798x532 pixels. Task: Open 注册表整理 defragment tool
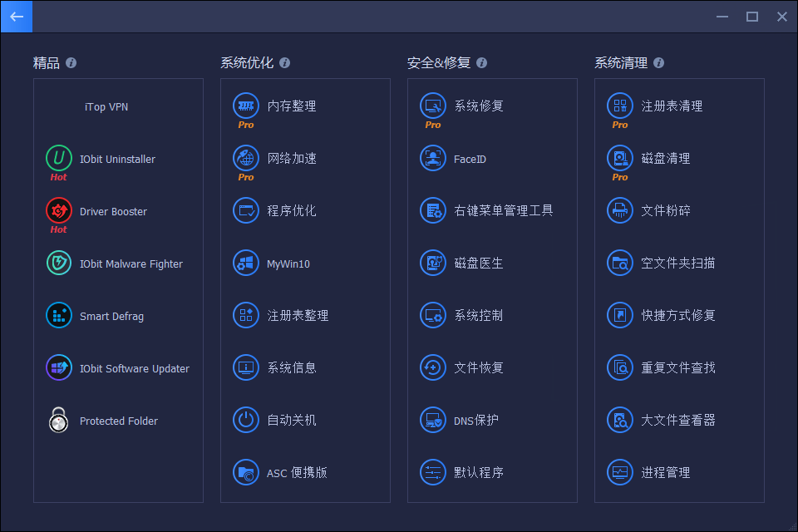coord(288,315)
